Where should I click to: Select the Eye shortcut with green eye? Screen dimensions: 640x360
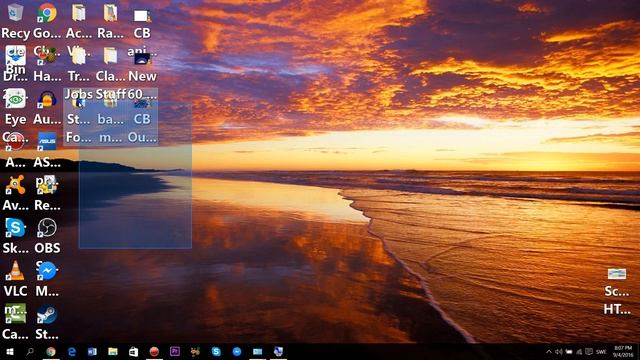[16, 99]
